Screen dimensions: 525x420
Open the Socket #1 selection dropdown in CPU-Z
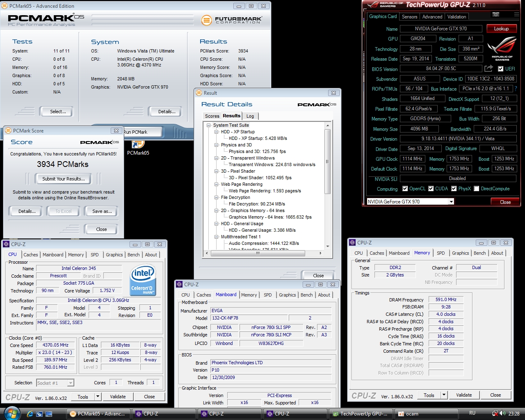pos(71,383)
